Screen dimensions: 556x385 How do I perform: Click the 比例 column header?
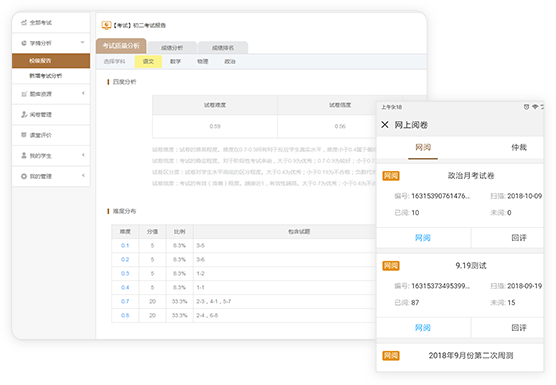point(179,232)
